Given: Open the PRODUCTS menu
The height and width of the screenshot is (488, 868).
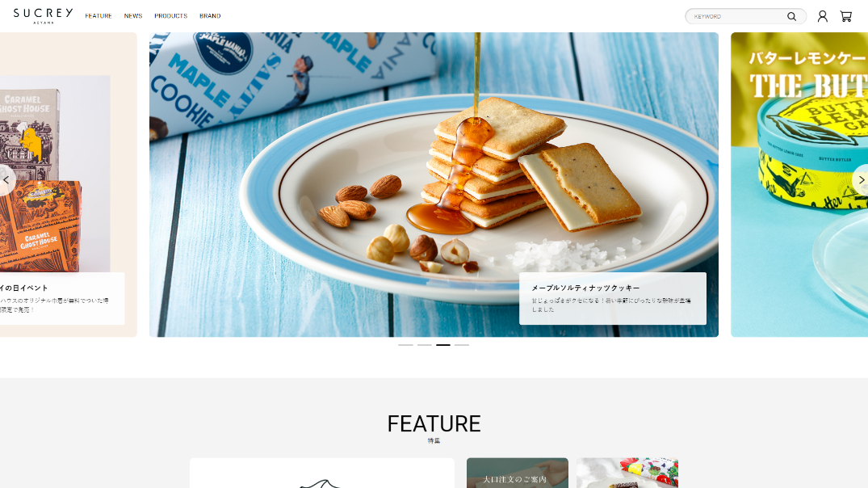Looking at the screenshot, I should click(170, 16).
